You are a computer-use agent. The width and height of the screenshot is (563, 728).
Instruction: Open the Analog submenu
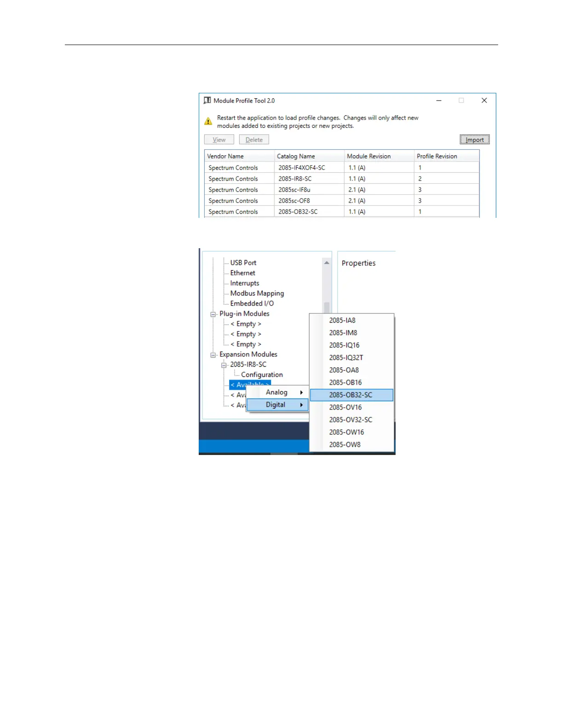277,392
